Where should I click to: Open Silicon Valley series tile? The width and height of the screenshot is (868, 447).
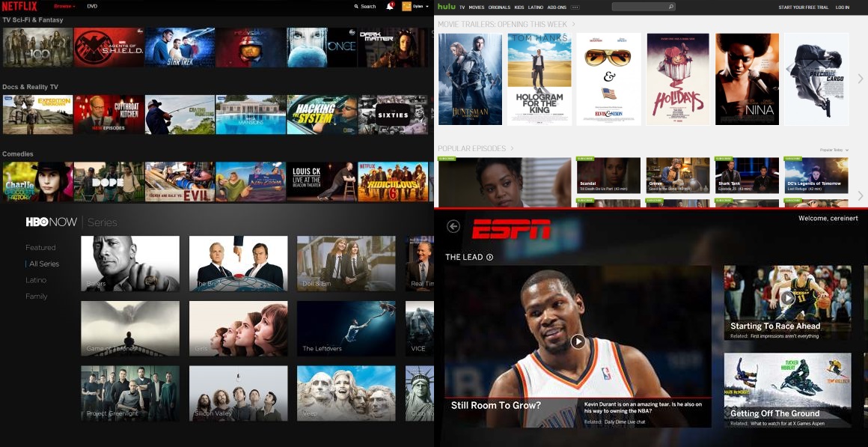238,393
